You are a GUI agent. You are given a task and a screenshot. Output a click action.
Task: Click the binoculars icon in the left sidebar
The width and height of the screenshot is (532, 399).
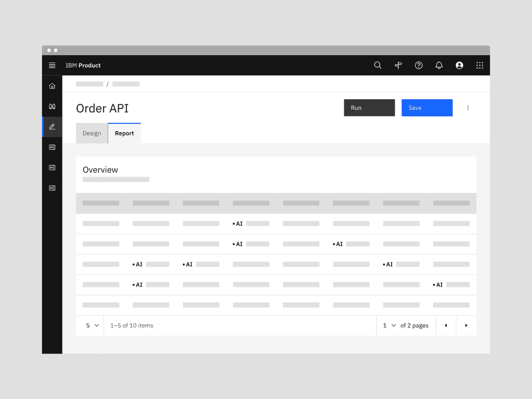[52, 106]
